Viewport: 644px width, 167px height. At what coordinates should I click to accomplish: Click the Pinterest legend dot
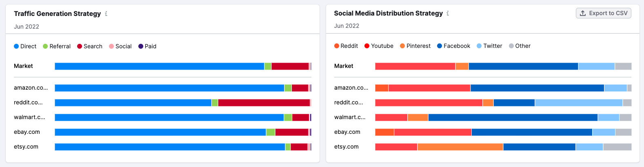click(x=402, y=46)
